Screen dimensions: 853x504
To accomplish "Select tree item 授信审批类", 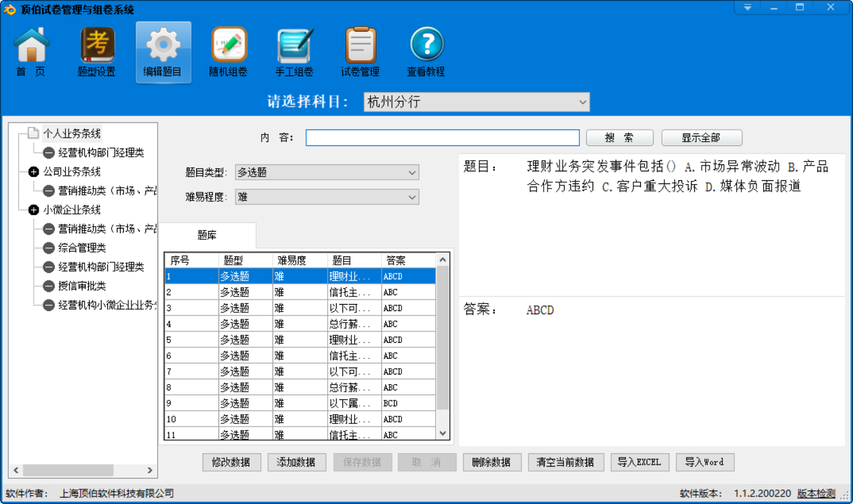I will [82, 286].
